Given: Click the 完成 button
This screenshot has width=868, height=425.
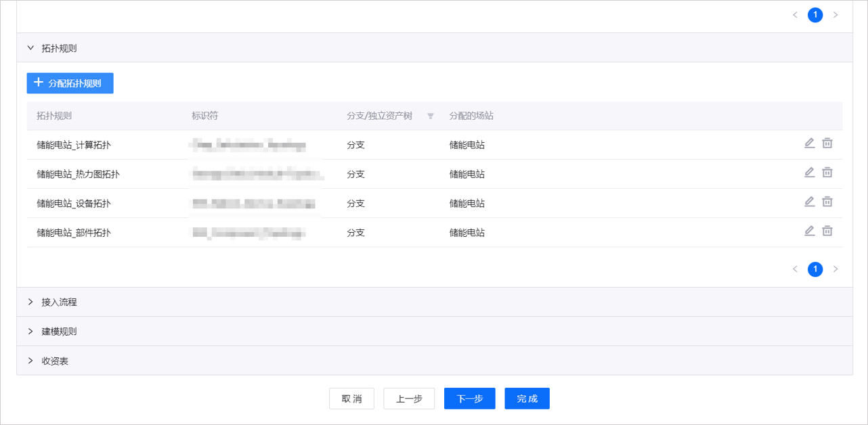Looking at the screenshot, I should pos(527,399).
